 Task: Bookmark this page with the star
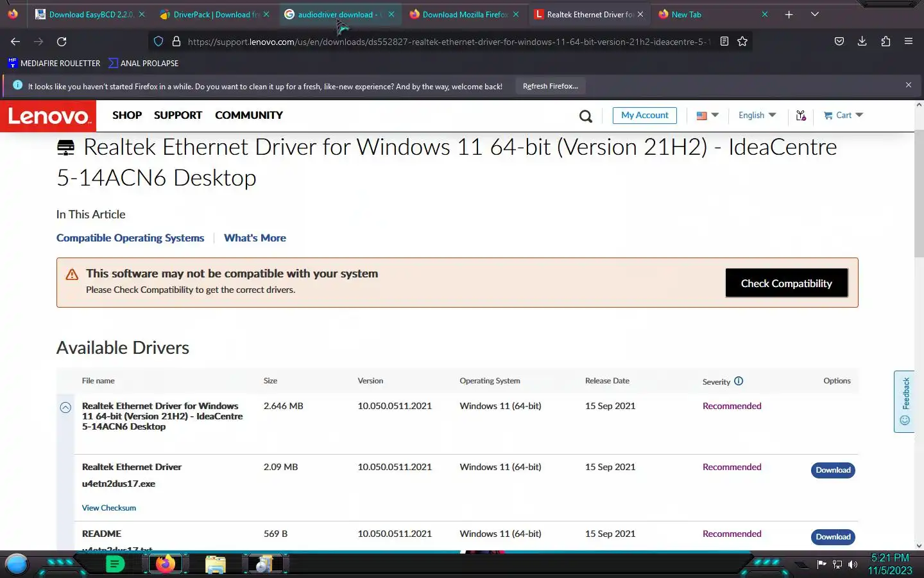(x=742, y=42)
